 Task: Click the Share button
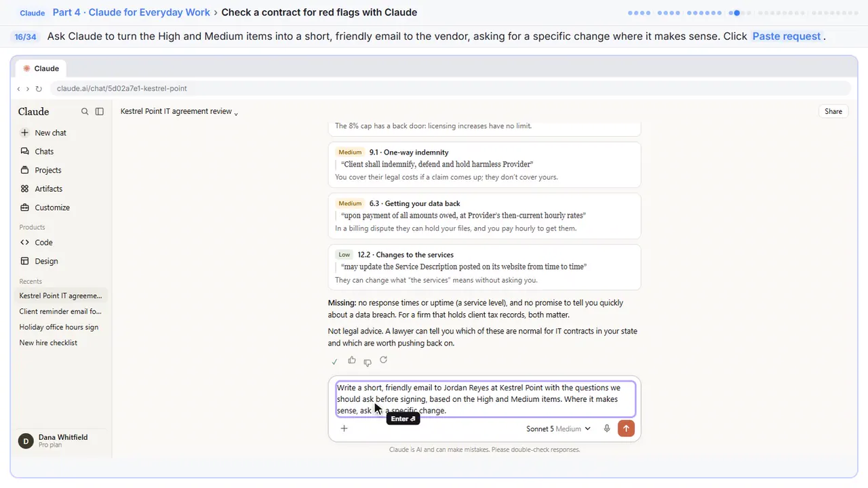coord(833,111)
